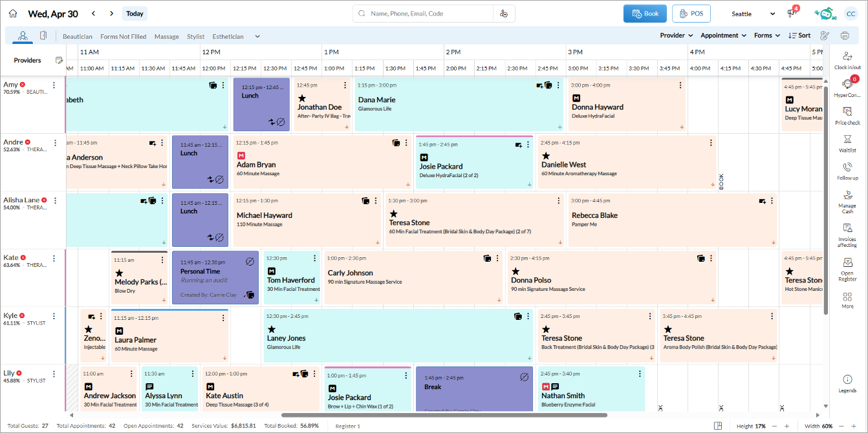The image size is (868, 433).
Task: Switch to room view icon
Action: (x=43, y=36)
